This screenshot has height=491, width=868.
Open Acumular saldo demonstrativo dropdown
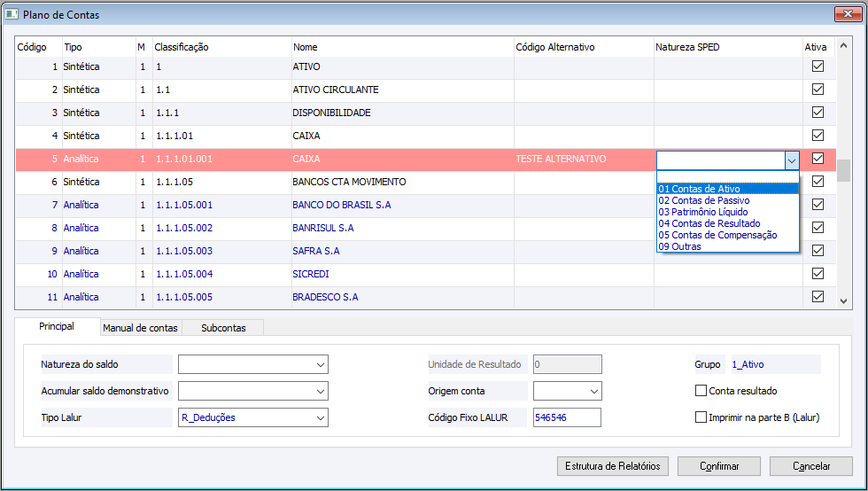coord(320,391)
